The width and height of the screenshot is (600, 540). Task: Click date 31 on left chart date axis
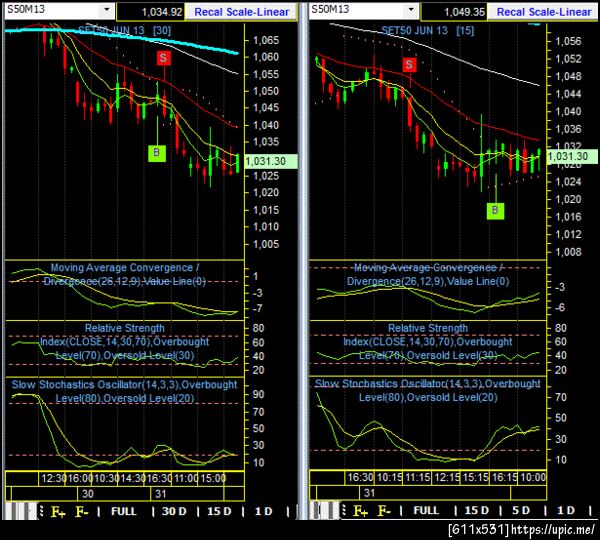[161, 494]
